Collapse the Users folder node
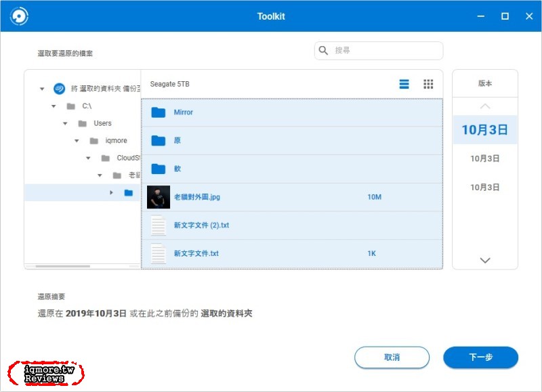 point(65,124)
